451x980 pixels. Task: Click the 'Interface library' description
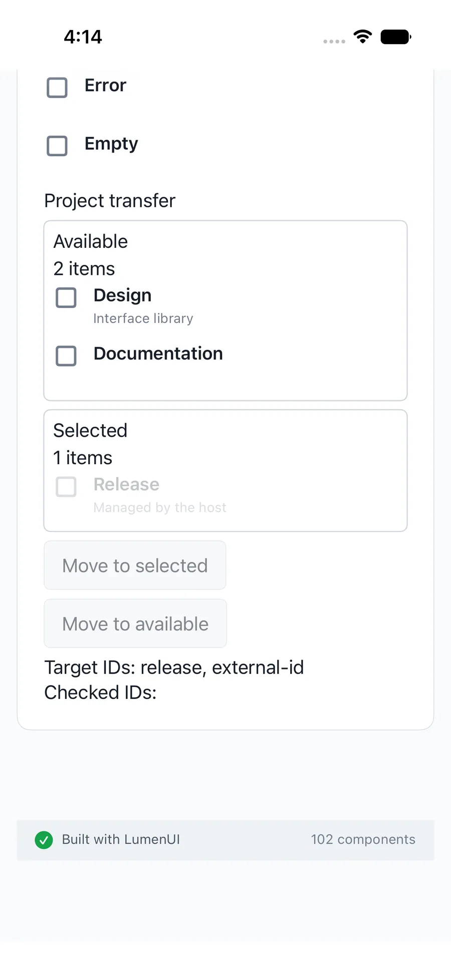[143, 318]
